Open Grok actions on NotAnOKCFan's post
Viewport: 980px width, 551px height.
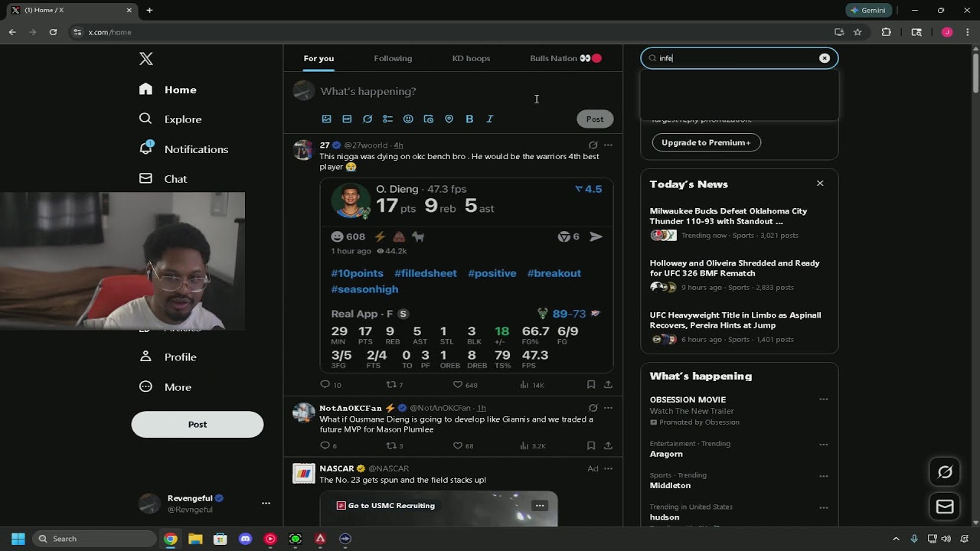pyautogui.click(x=593, y=408)
